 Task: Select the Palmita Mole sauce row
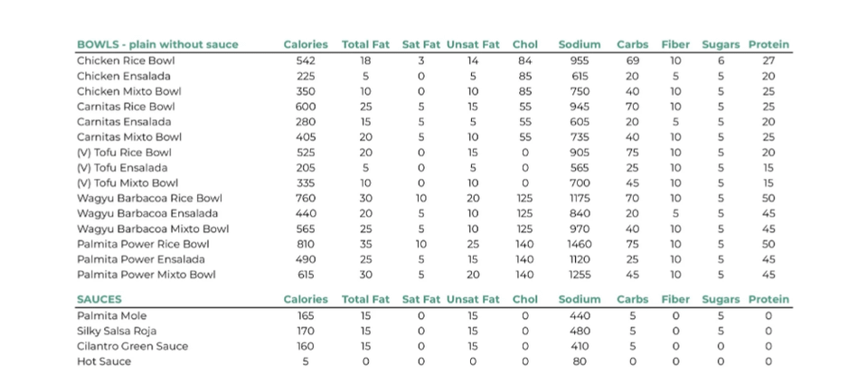434,316
